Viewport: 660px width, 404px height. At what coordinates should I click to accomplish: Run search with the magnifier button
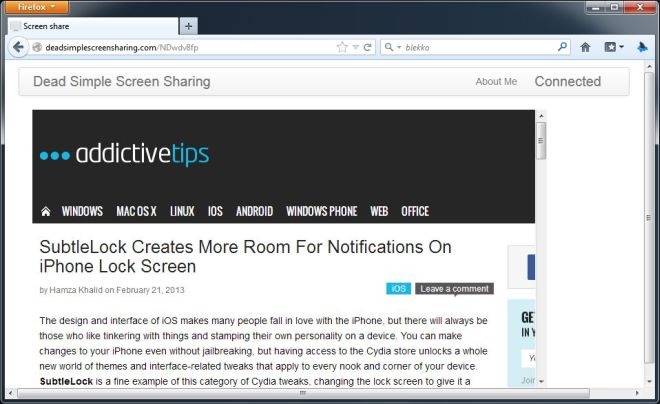pos(562,47)
